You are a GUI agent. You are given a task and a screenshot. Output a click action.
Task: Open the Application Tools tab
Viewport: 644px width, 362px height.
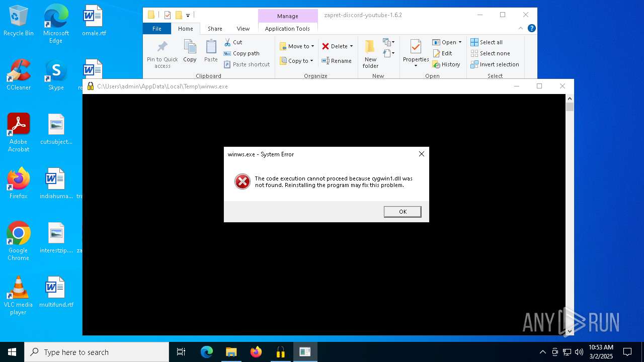tap(287, 29)
